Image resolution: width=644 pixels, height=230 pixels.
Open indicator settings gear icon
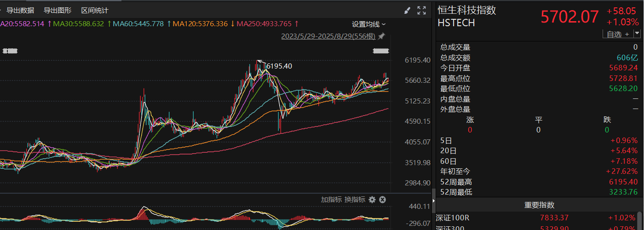click(372, 200)
